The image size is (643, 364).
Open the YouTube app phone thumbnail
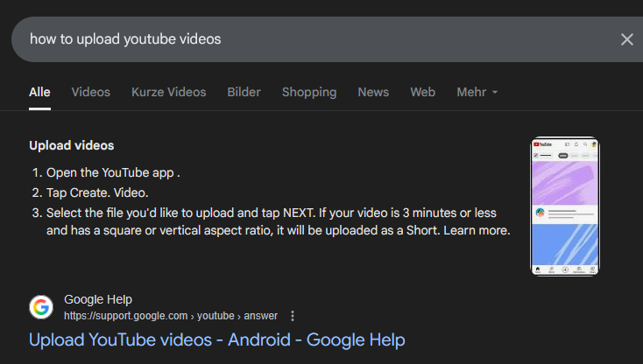[565, 206]
